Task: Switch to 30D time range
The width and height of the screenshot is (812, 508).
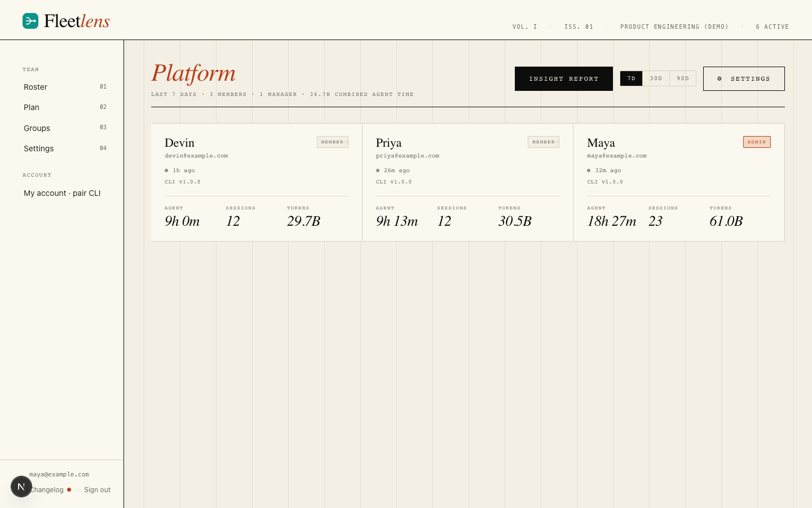Action: [656, 78]
